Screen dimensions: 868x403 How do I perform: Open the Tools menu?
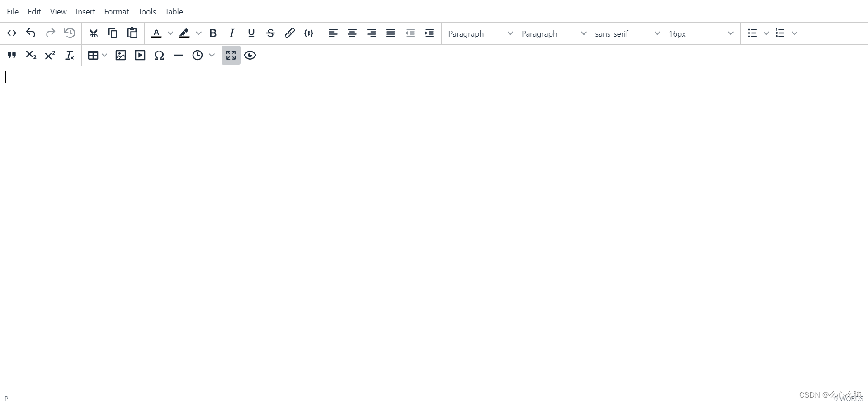click(x=147, y=12)
